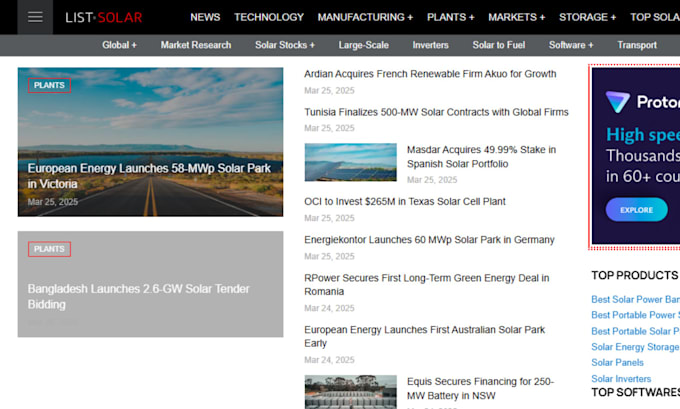Screen dimensions: 680x409
Task: Open Transport section
Action: tap(637, 45)
